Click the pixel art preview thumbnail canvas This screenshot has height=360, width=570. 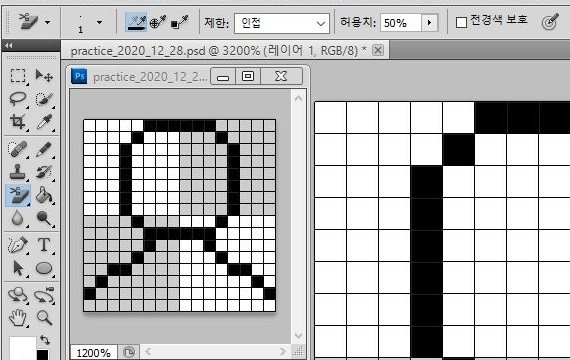180,215
